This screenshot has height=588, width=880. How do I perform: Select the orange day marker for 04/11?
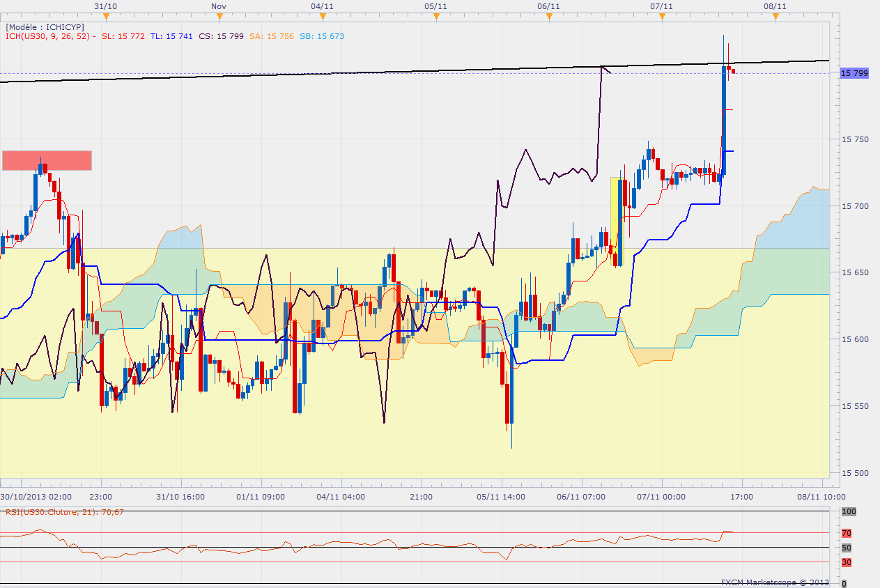pyautogui.click(x=321, y=17)
